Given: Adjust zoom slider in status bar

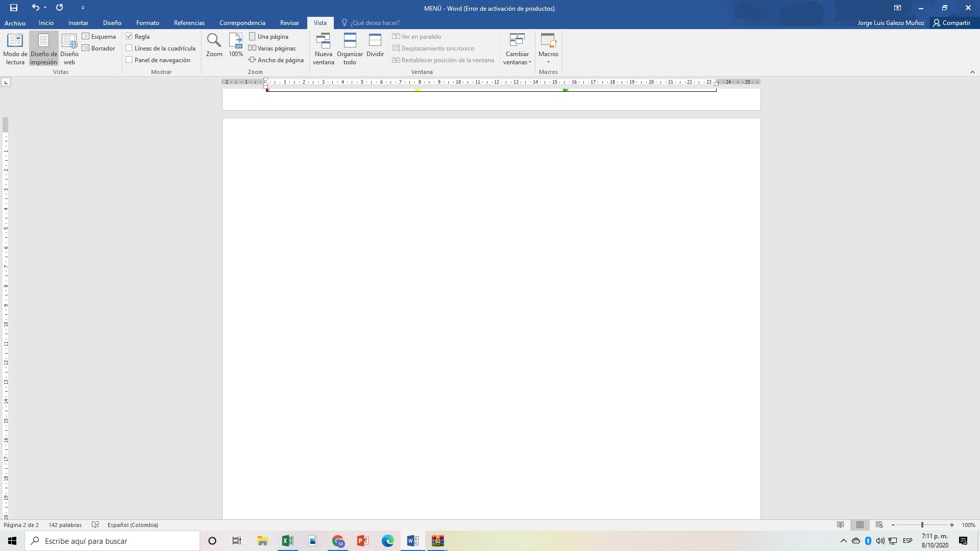Looking at the screenshot, I should (922, 525).
